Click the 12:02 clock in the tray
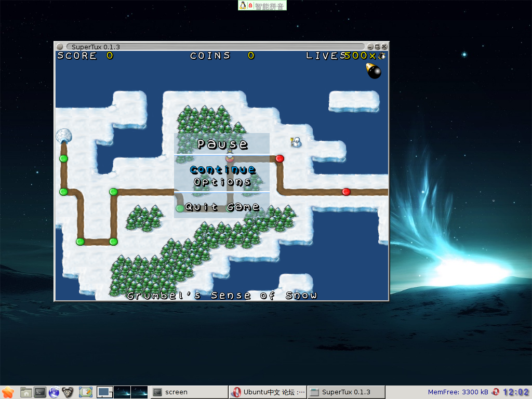Viewport: 532px width, 399px height. 516,392
